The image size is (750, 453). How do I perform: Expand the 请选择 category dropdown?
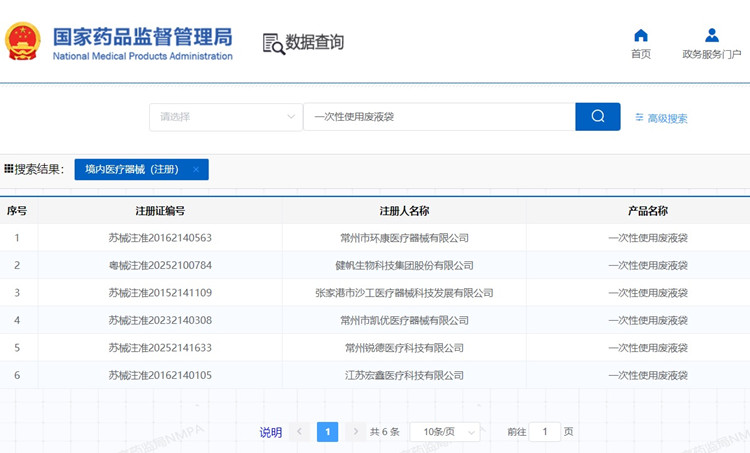(x=225, y=117)
